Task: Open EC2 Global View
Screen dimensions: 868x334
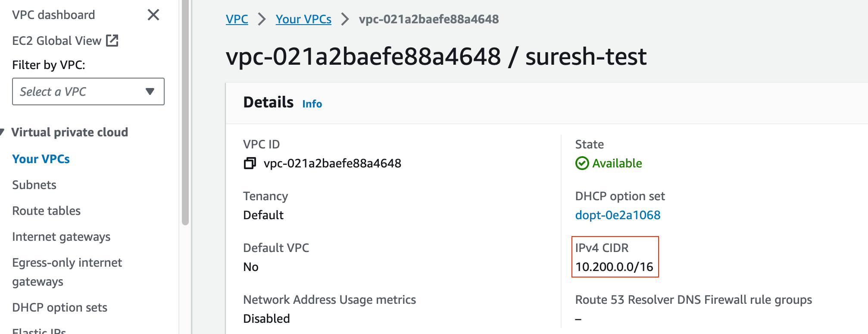Action: coord(56,41)
